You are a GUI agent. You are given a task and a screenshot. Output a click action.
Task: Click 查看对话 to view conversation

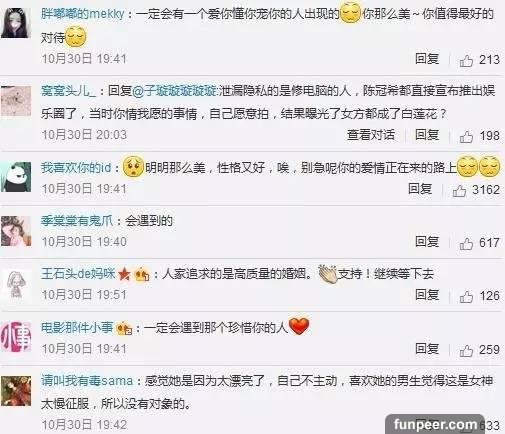pyautogui.click(x=371, y=135)
